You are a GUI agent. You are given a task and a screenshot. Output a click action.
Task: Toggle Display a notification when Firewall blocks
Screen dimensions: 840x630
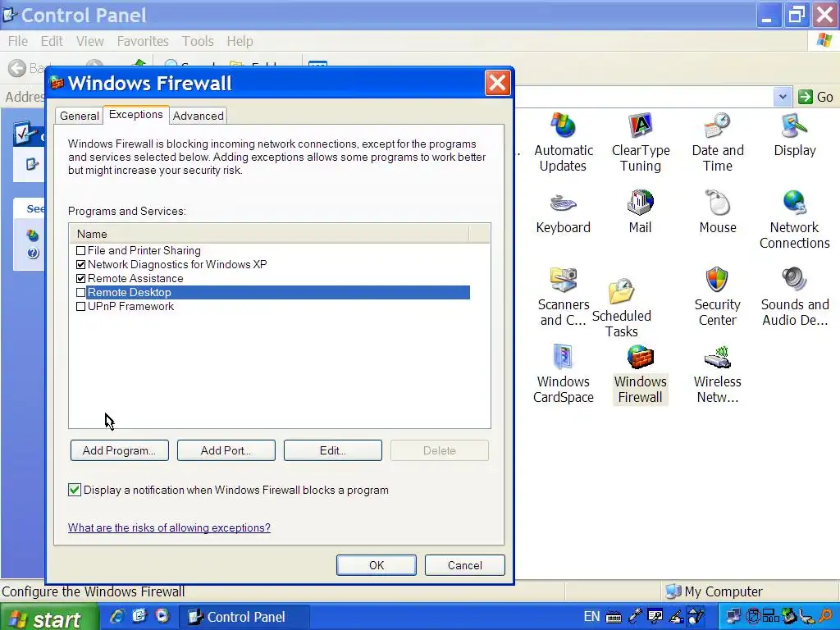pyautogui.click(x=75, y=490)
